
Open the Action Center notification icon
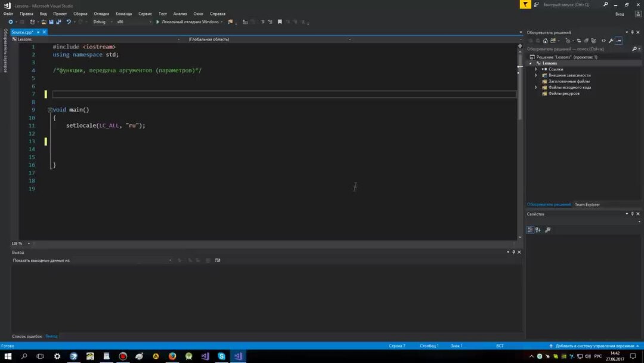[633, 356]
